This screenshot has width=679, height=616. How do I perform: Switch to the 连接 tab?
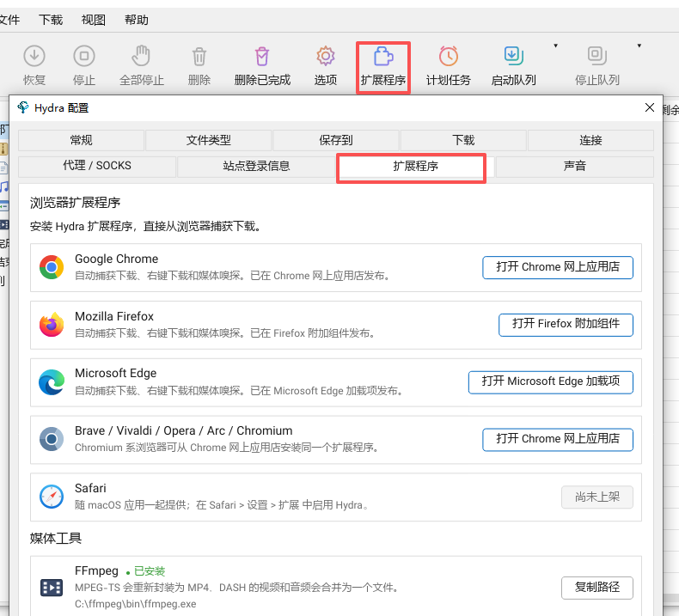[x=590, y=140]
